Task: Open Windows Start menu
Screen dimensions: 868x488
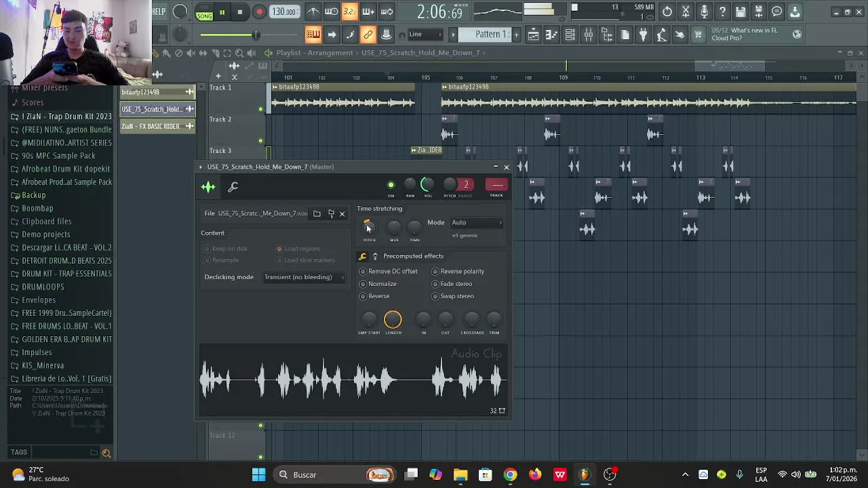Action: (x=258, y=474)
